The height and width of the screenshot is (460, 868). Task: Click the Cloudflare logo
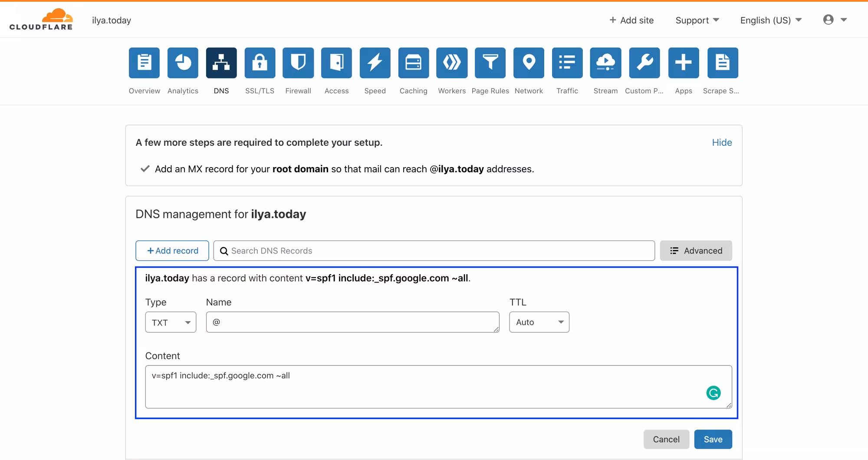[41, 20]
